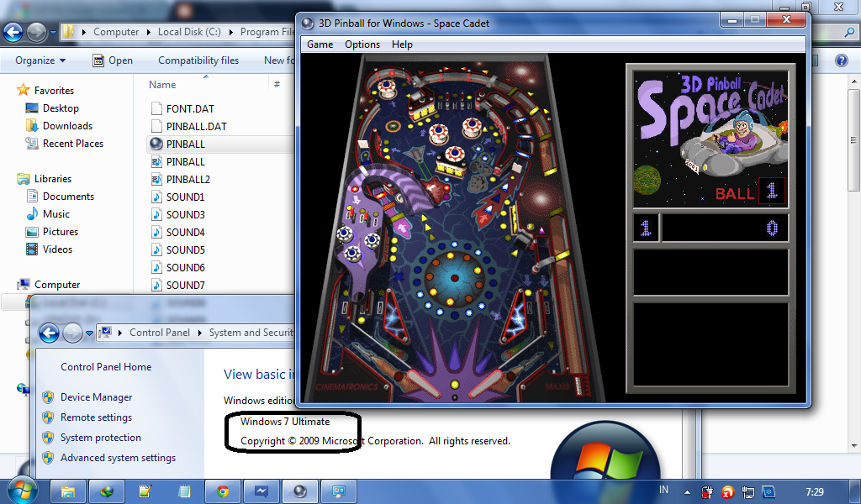
Task: Click System and Security breadcrumb
Action: pyautogui.click(x=251, y=333)
